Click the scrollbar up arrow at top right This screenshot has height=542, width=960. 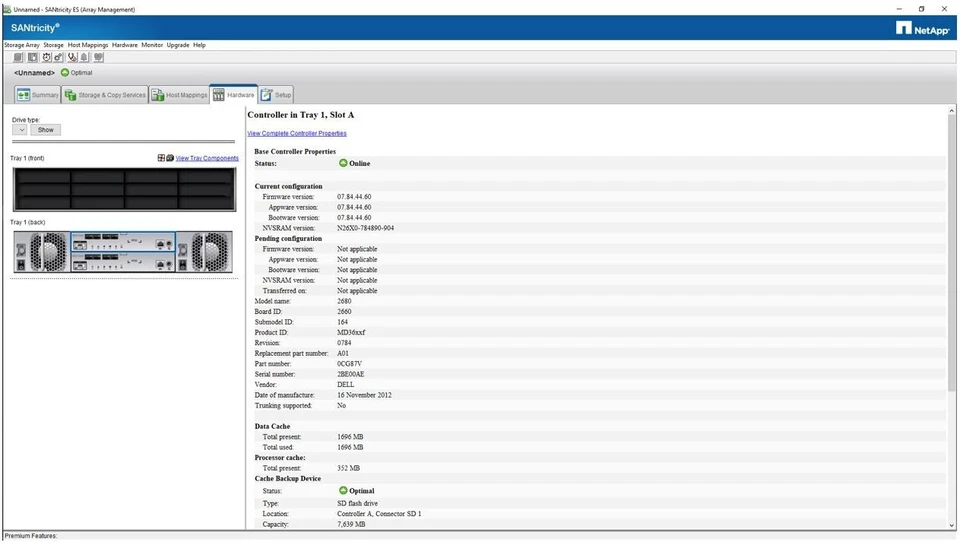coord(951,111)
